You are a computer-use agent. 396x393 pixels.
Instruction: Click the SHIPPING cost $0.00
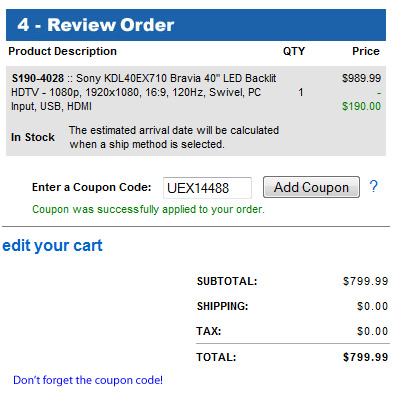coord(372,306)
